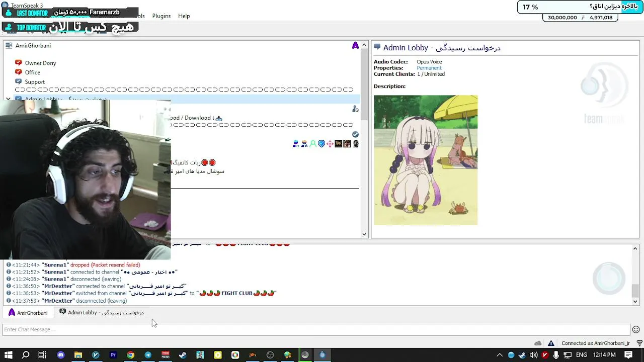
Task: Click info icon beside 11:21:44 log entry
Action: (9, 264)
